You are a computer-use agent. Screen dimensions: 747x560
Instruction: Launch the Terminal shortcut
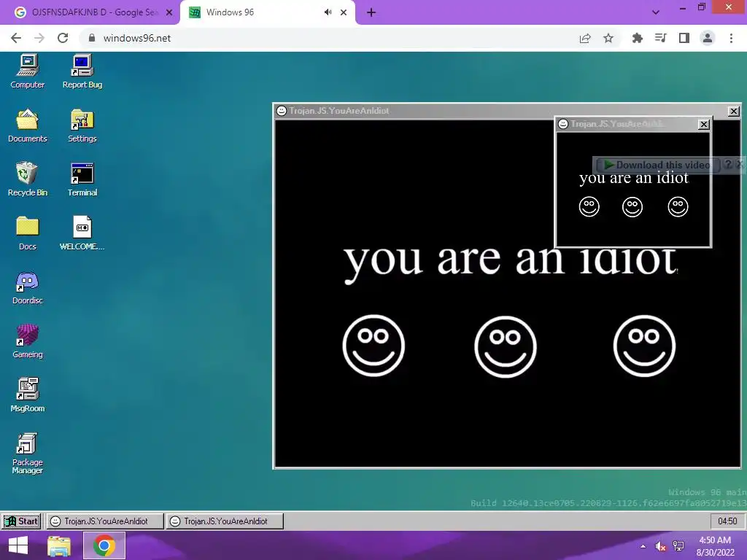pos(82,179)
